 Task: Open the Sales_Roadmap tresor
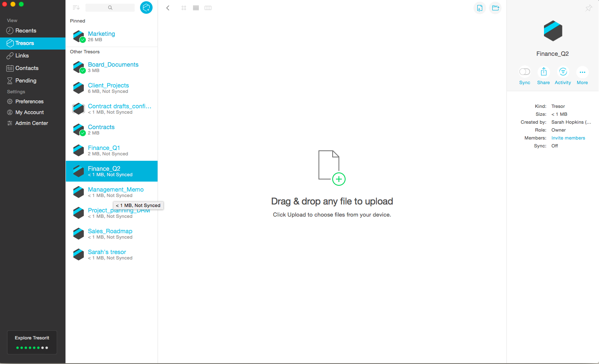112,234
